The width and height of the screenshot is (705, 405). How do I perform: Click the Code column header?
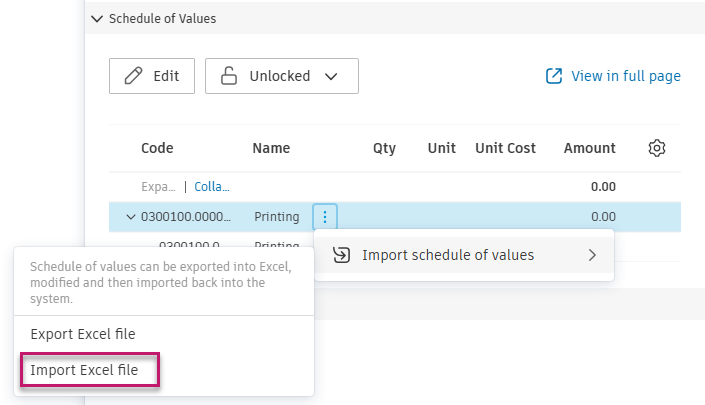click(157, 148)
